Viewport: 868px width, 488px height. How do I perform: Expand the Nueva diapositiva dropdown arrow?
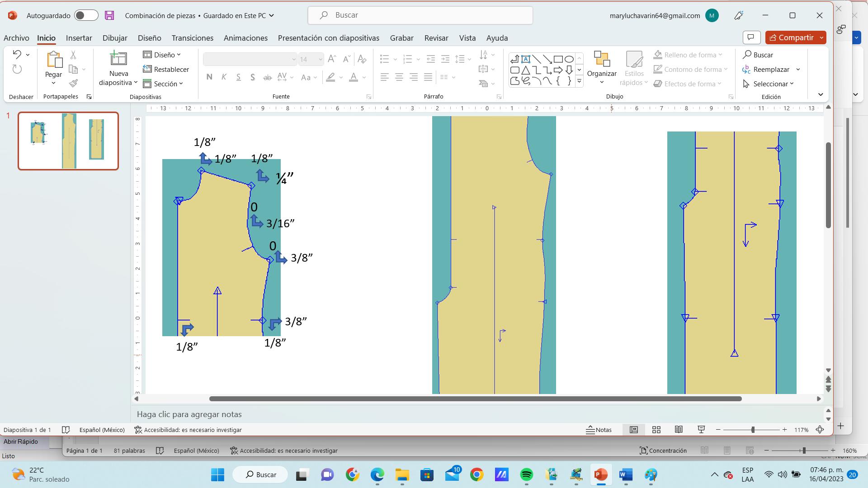pyautogui.click(x=135, y=83)
